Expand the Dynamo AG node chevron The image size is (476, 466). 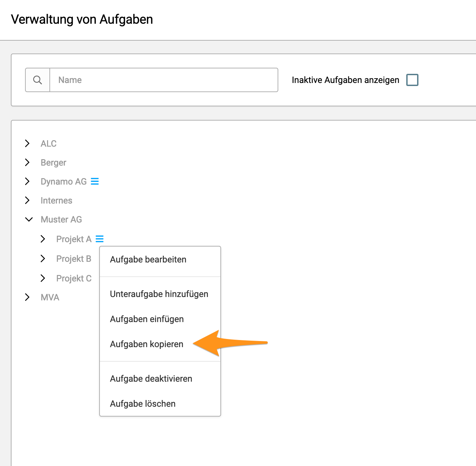[27, 182]
